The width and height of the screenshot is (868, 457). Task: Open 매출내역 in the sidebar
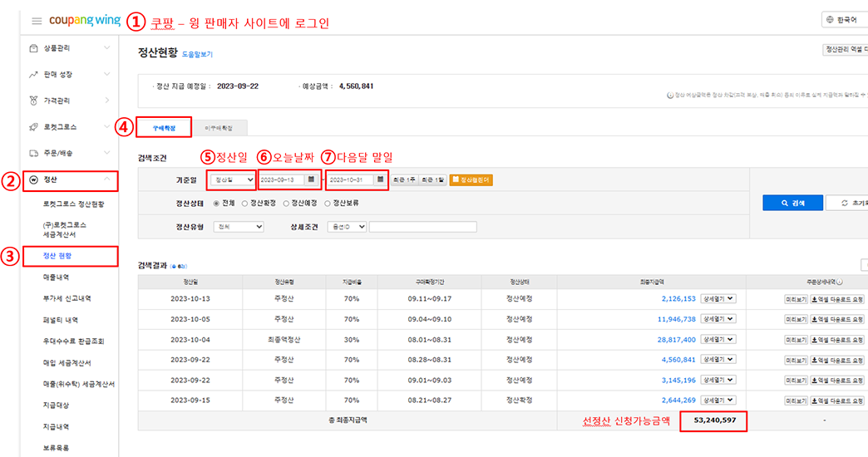56,278
